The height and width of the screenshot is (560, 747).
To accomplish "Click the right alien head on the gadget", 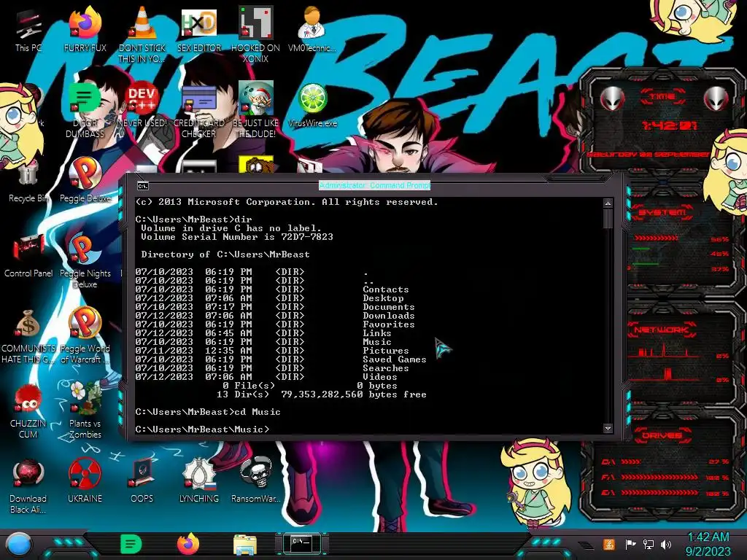I will click(x=716, y=99).
